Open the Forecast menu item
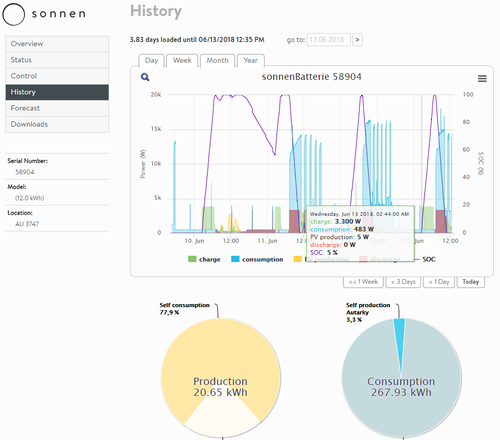 57,108
